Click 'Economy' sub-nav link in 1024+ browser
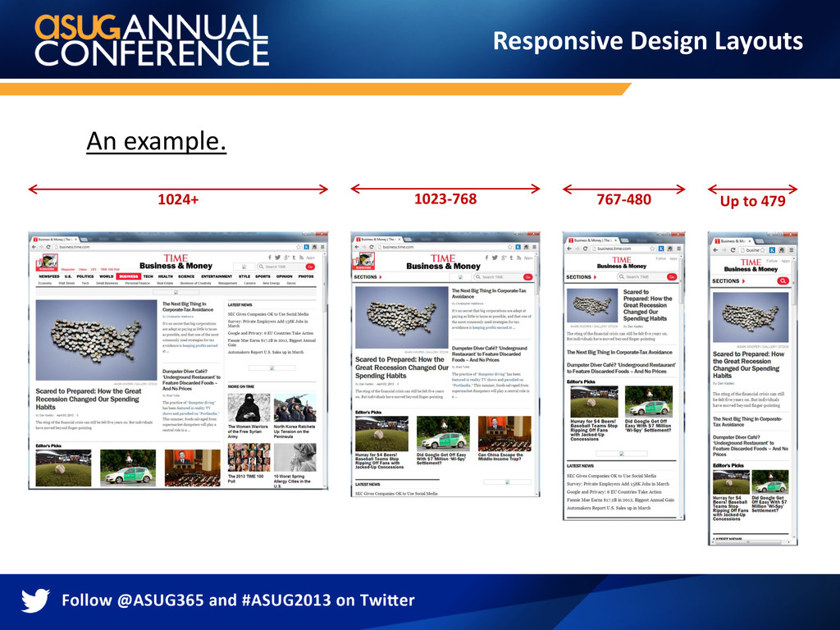Screen dimensions: 840x630 click(x=45, y=283)
